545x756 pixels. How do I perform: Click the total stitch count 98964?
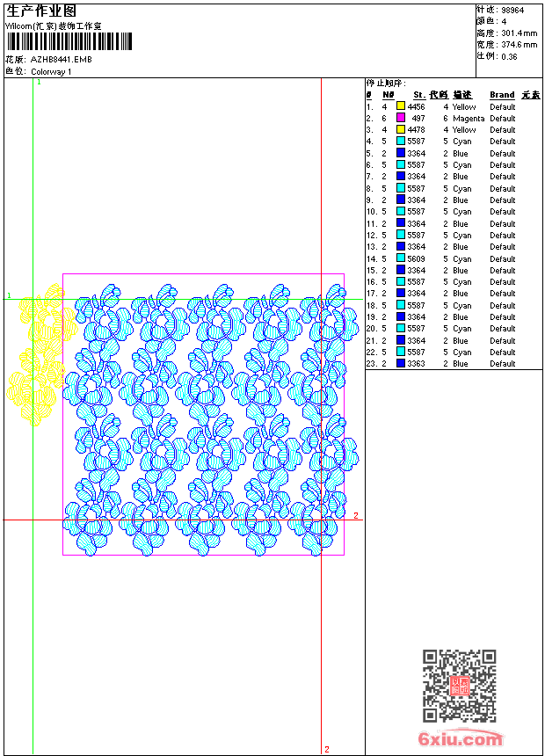click(x=512, y=10)
